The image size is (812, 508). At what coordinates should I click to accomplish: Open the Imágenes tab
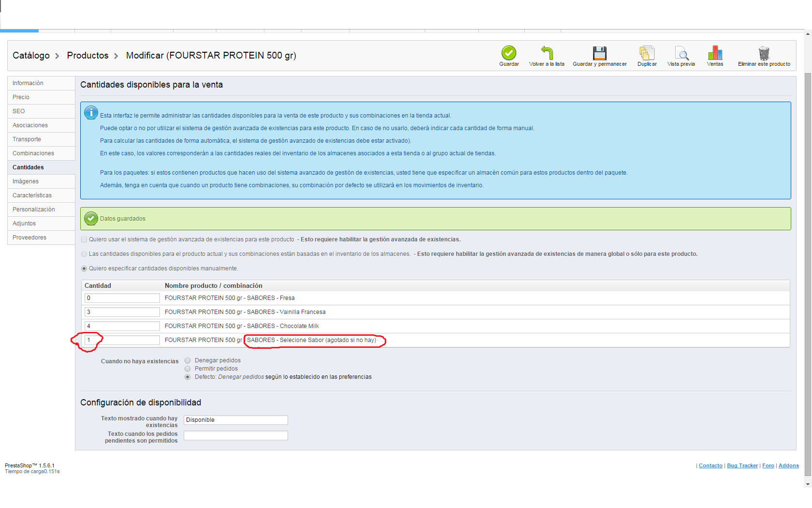point(41,181)
